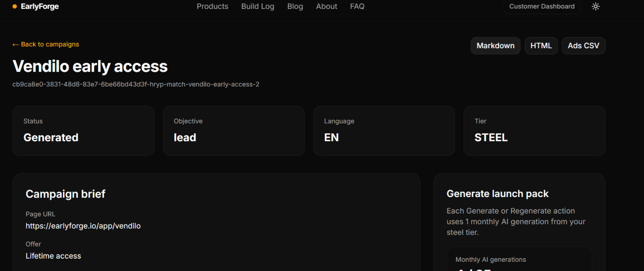
Task: Click the earlyforge.io/app/vendilo page URL
Action: (x=83, y=226)
